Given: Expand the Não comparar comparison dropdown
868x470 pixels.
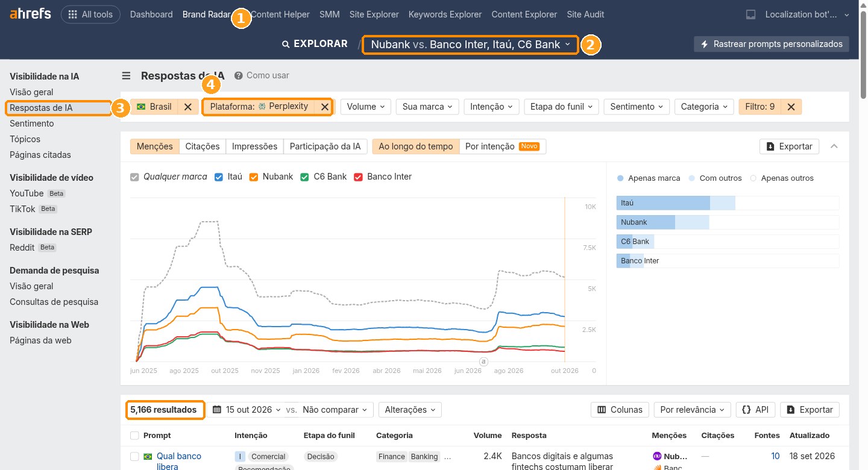Looking at the screenshot, I should [x=335, y=410].
